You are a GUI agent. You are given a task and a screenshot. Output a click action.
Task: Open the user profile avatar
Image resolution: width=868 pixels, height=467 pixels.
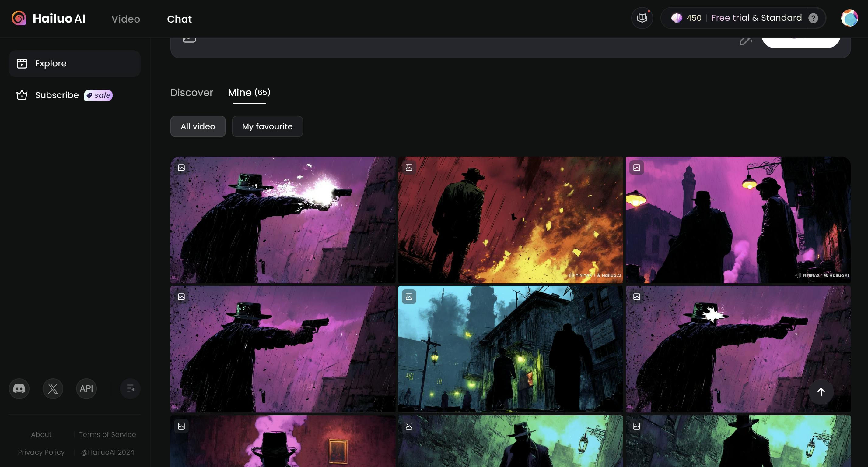(x=849, y=18)
